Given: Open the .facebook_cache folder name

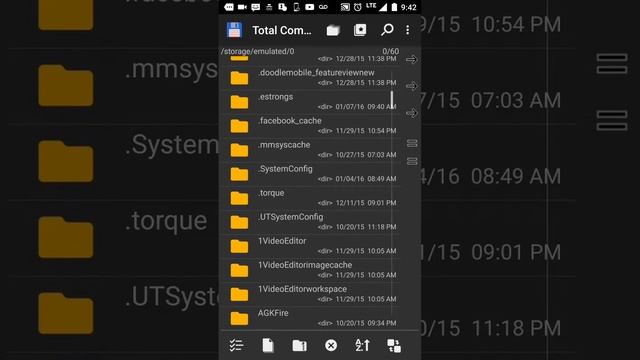Looking at the screenshot, I should click(290, 121).
